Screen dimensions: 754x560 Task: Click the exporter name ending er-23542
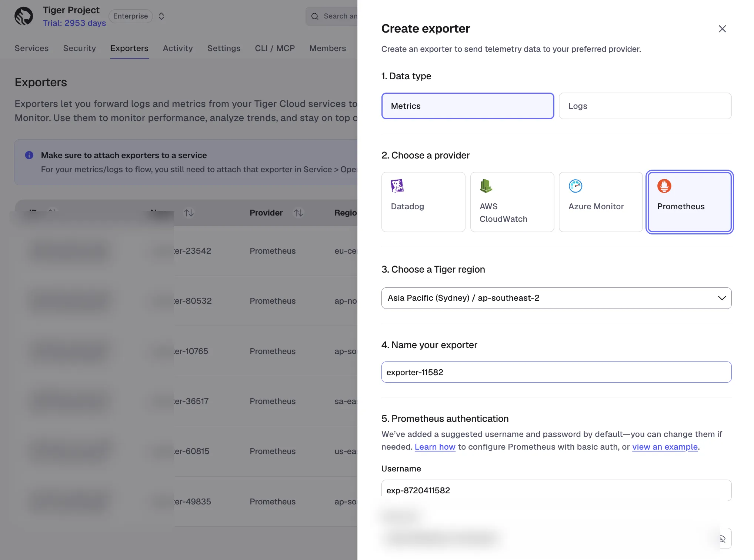[x=193, y=251]
